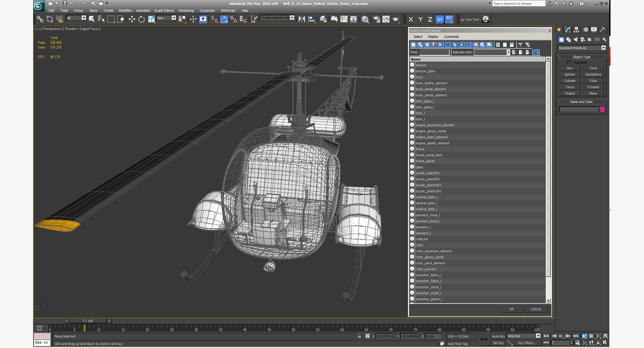Restrict transform to X axis
Viewport: 644px width, 348px height.
pyautogui.click(x=411, y=19)
